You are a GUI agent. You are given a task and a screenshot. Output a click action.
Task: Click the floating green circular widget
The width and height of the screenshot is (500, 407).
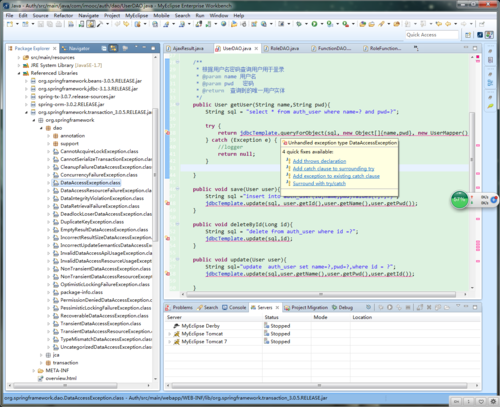(460, 200)
